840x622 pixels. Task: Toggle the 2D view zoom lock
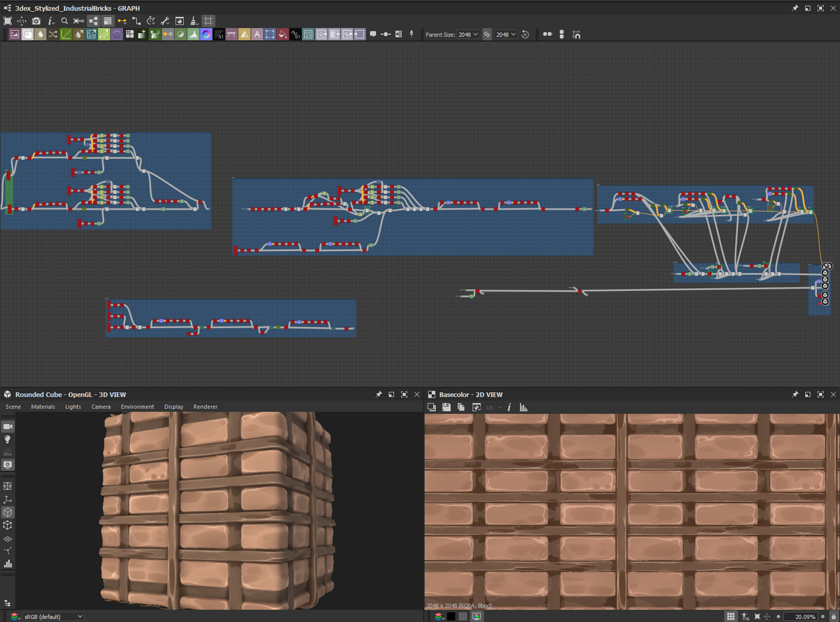(833, 617)
